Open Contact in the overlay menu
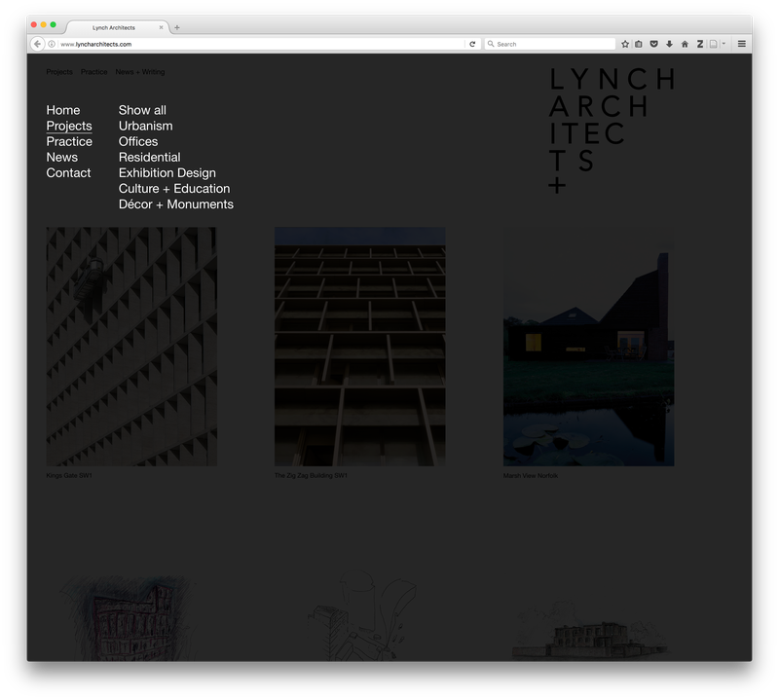This screenshot has width=779, height=700. (68, 173)
